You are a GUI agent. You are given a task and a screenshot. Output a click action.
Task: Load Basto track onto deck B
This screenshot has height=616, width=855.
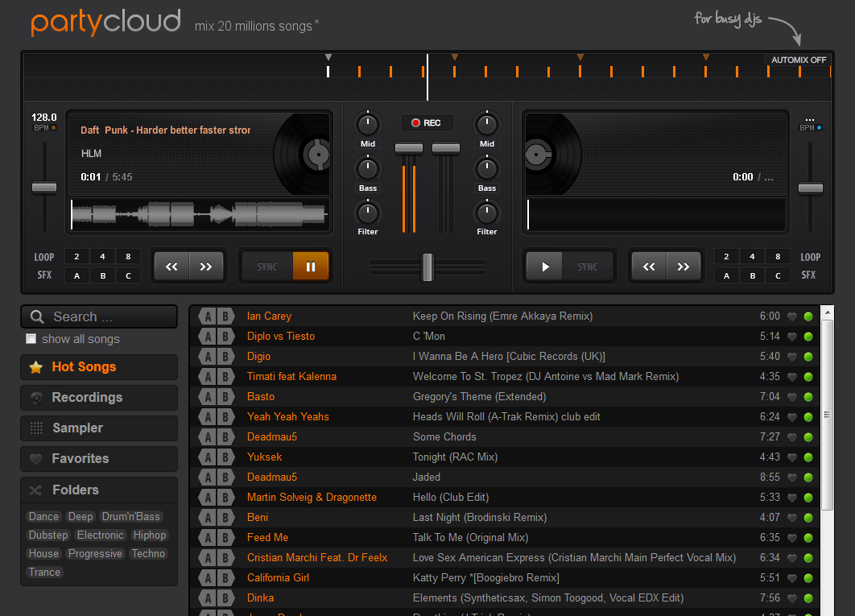[x=226, y=397]
